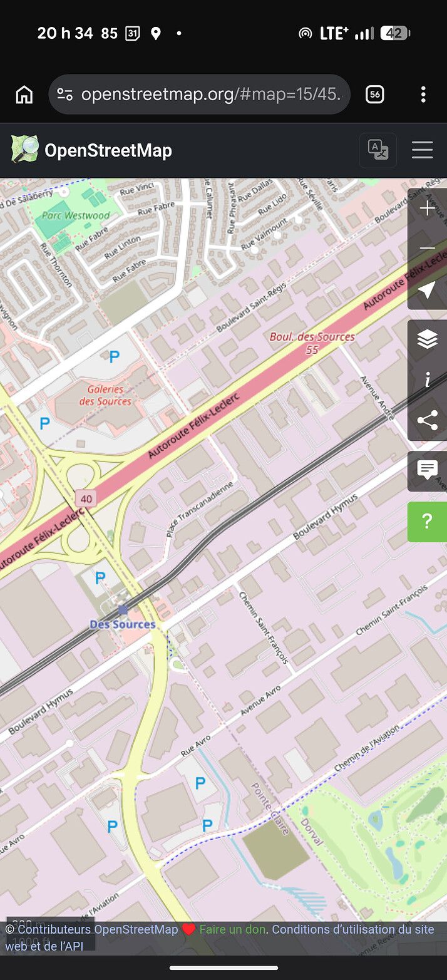This screenshot has height=980, width=447.
Task: Click the Contributeurs OpenStreetMap link
Action: [x=98, y=929]
